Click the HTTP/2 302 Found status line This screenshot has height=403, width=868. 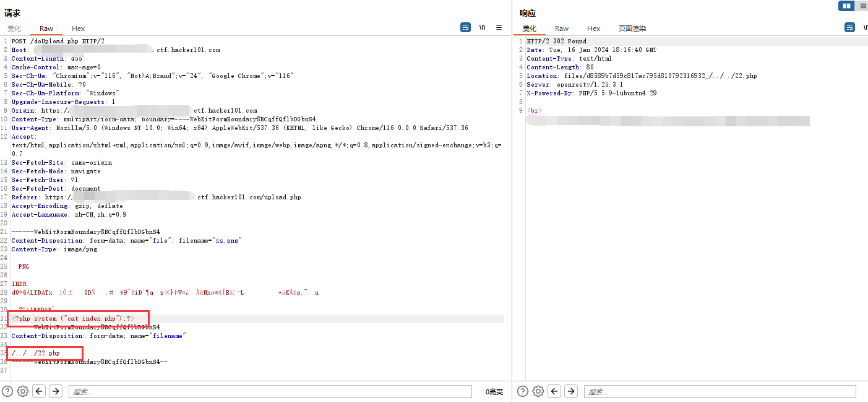coord(556,41)
